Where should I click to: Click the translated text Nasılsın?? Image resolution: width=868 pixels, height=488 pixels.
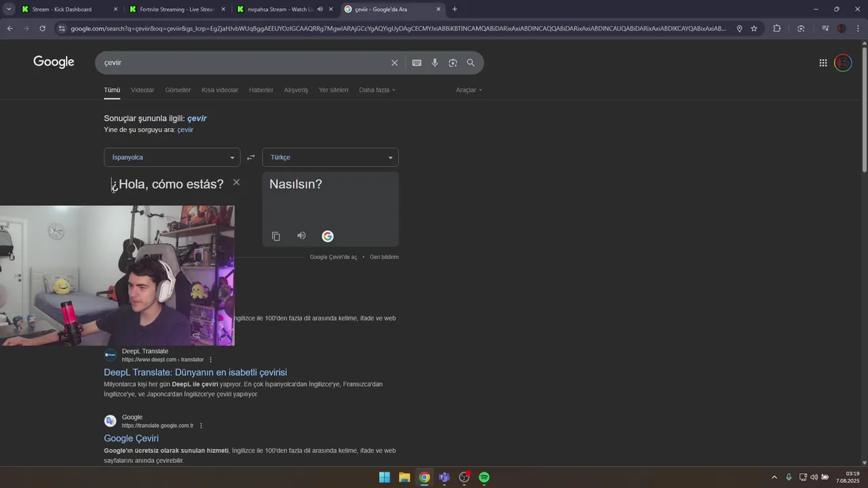click(296, 184)
